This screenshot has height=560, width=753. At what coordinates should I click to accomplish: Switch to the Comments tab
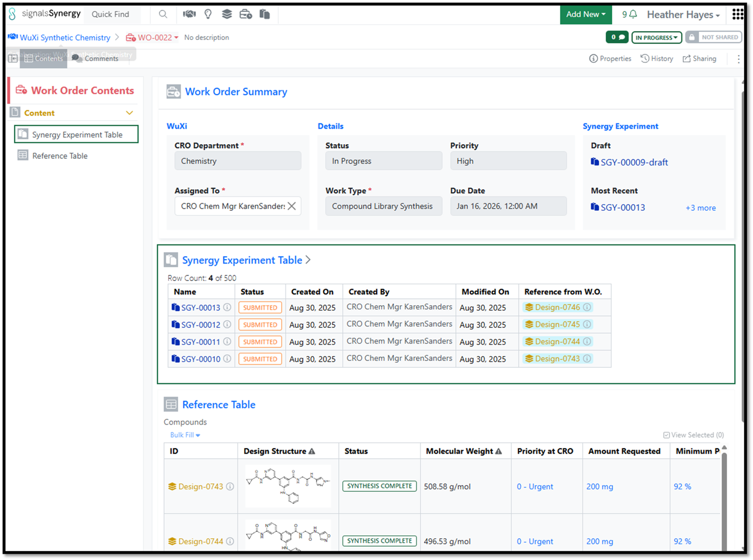pos(95,58)
